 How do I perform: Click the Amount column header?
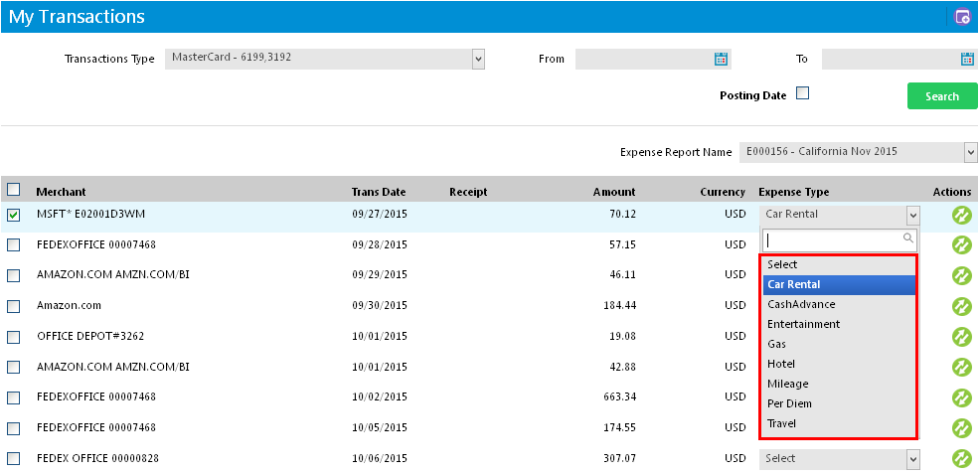coord(614,193)
